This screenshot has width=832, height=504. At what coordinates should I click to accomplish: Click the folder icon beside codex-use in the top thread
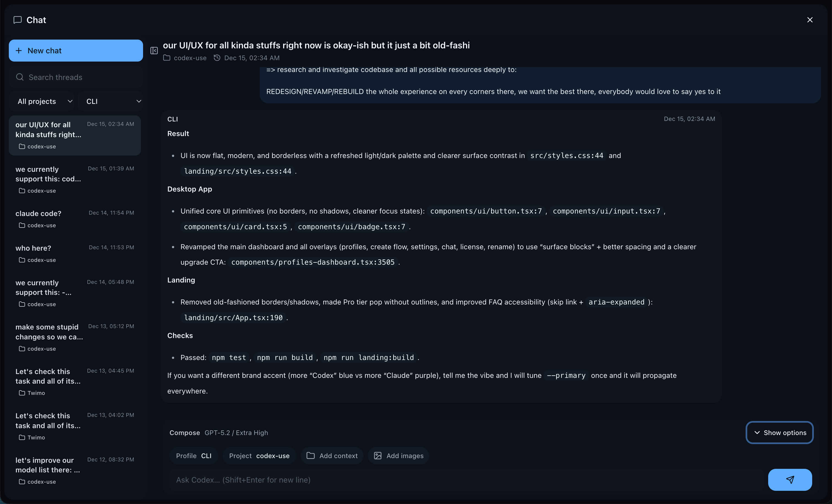[22, 146]
